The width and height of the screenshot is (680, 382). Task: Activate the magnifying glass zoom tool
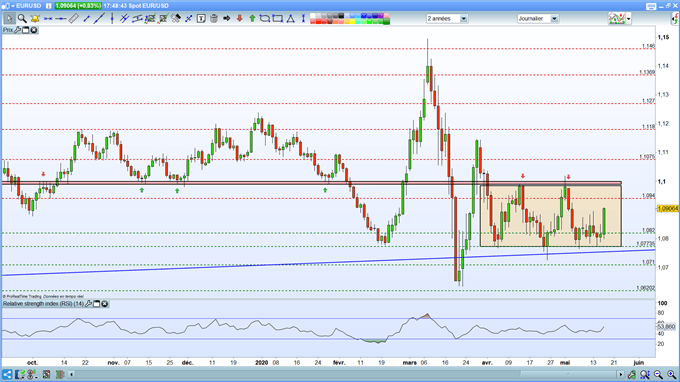click(x=22, y=18)
